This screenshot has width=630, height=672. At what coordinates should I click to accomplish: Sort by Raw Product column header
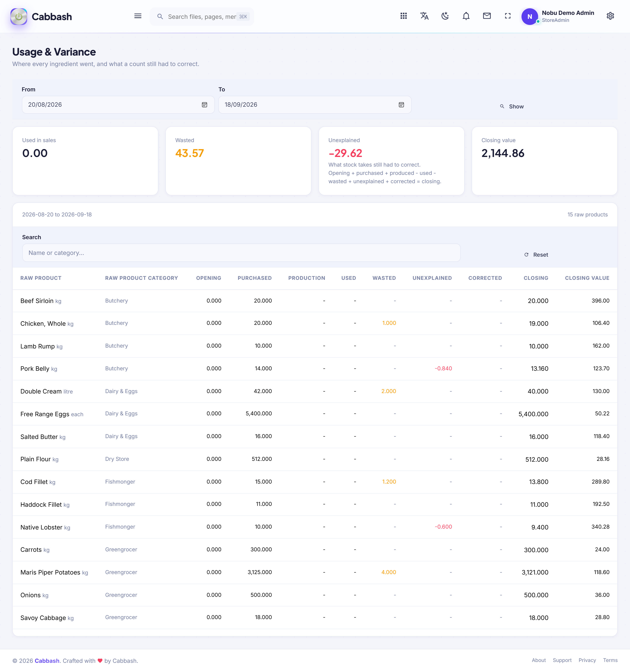(x=41, y=278)
